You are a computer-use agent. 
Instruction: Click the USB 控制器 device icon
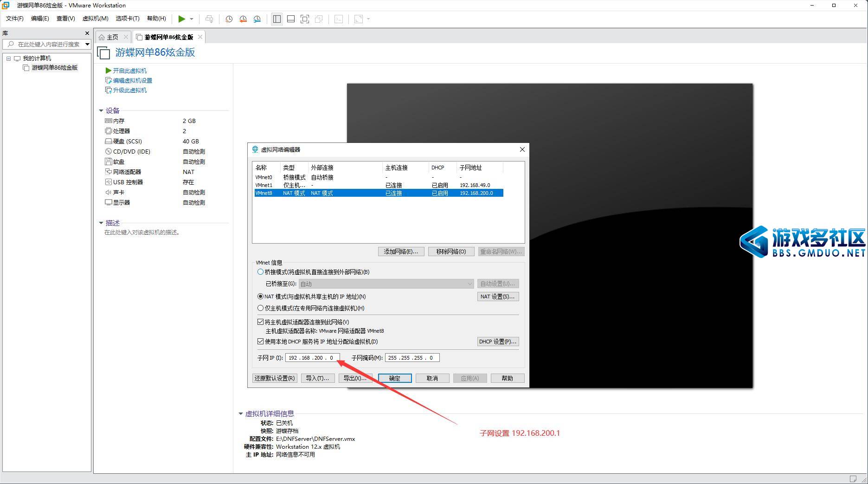click(108, 182)
